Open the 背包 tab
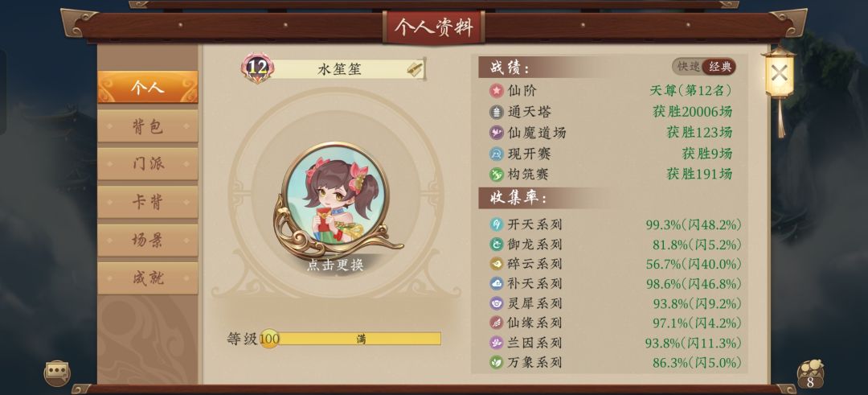 [148, 126]
